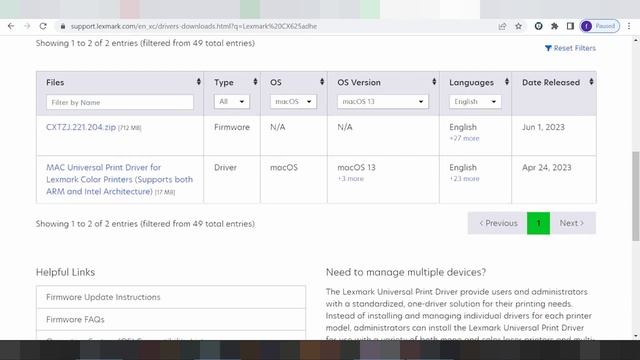
Task: Expand +23 more languages for driver
Action: point(464,179)
